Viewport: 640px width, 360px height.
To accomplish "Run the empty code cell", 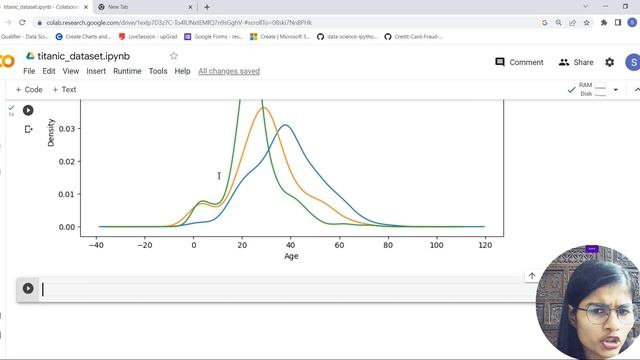I will [x=28, y=289].
